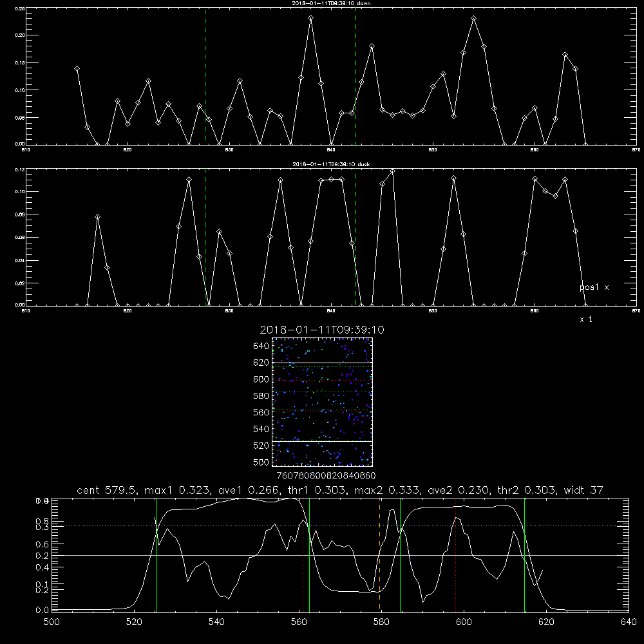This screenshot has height=644, width=644.
Task: Click the image y-axis label 580
Action: pos(261,396)
